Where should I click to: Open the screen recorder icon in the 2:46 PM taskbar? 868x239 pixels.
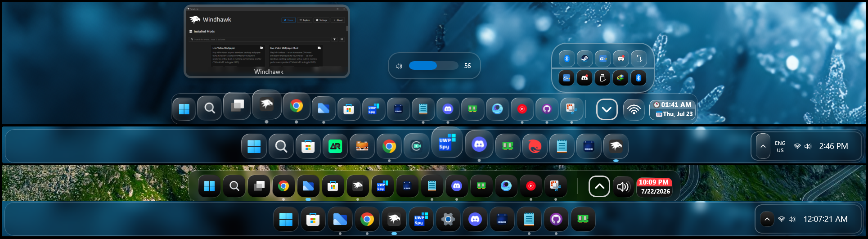[x=416, y=146]
